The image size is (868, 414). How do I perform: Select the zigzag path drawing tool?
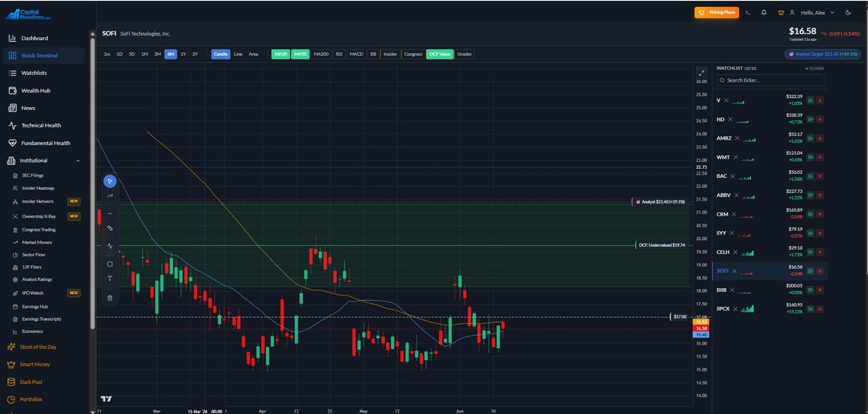coord(110,246)
